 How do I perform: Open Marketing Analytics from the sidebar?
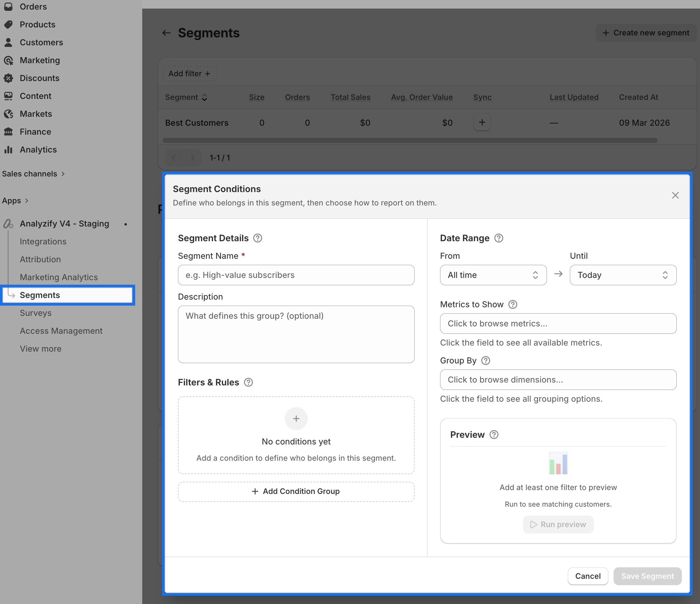(x=59, y=277)
